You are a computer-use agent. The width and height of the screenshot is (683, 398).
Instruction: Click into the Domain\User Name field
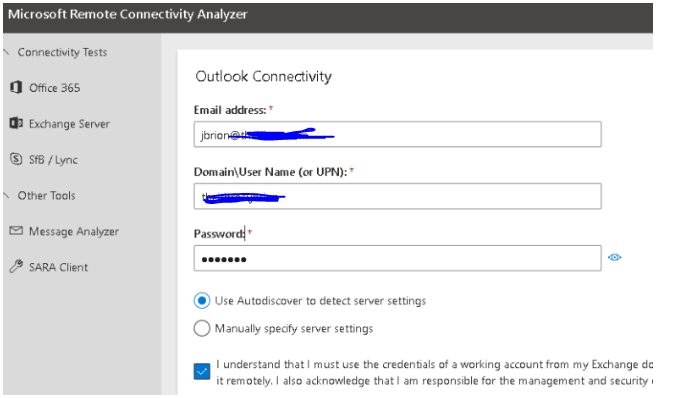(x=397, y=196)
